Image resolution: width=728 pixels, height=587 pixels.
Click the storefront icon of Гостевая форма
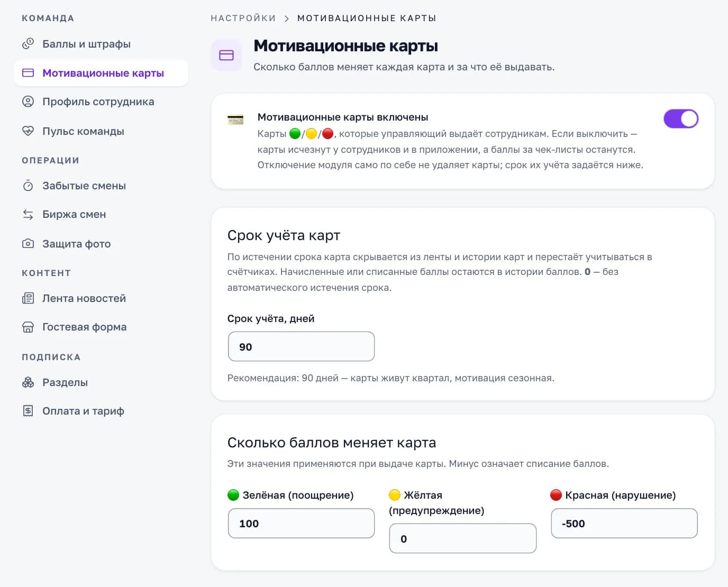coord(28,327)
